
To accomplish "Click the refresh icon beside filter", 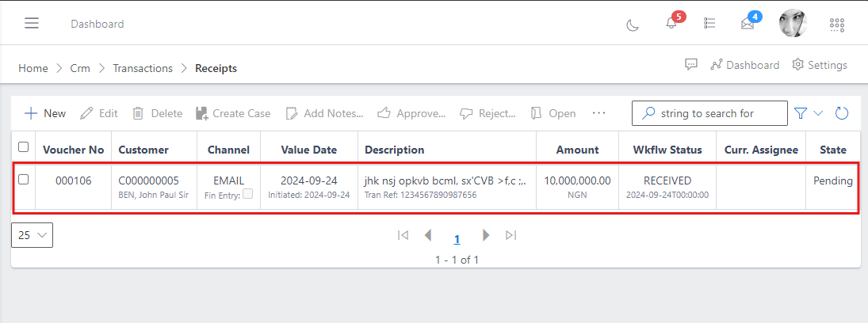I will 842,113.
